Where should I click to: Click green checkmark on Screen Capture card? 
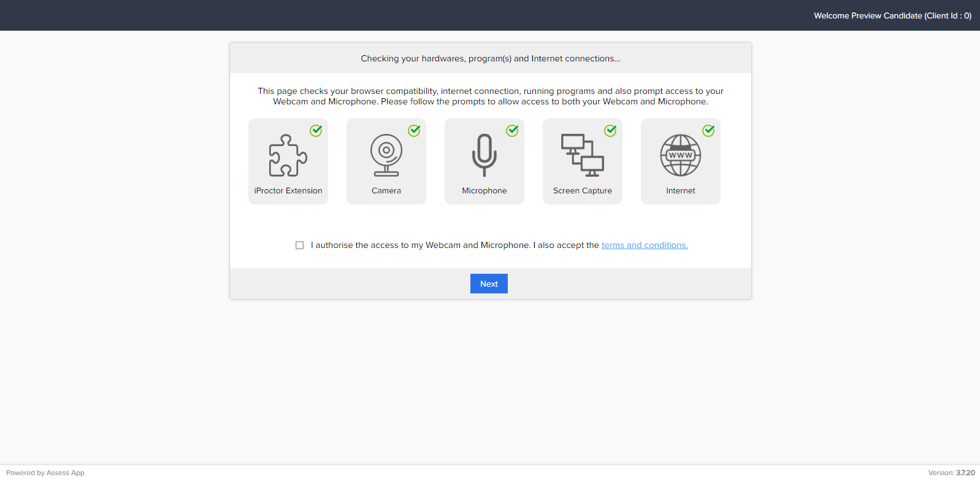[x=610, y=131]
